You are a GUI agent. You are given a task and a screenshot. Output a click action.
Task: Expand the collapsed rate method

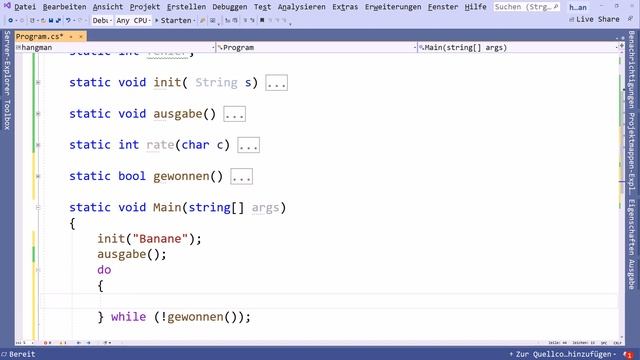(x=38, y=145)
